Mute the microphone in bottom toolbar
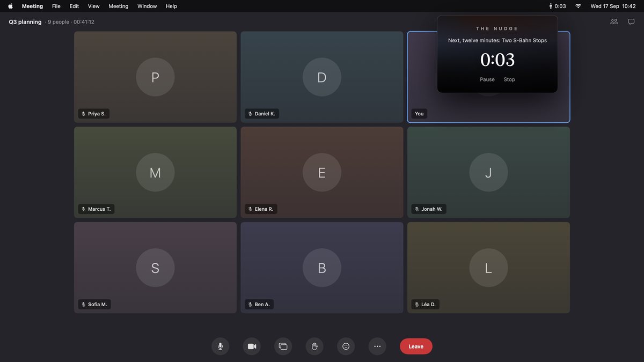Screen dimensions: 644x362 point(220,346)
